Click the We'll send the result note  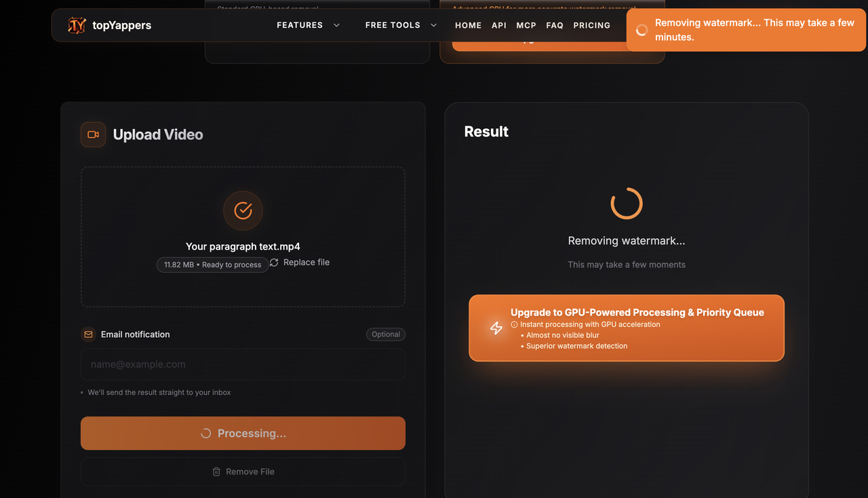tap(159, 392)
